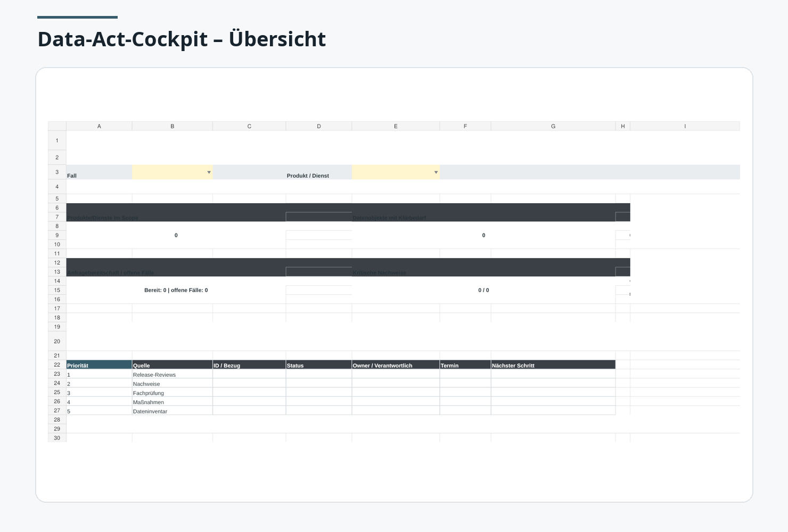The image size is (788, 532).
Task: Select the priority cell of the Dateninventar row
Action: 99,410
